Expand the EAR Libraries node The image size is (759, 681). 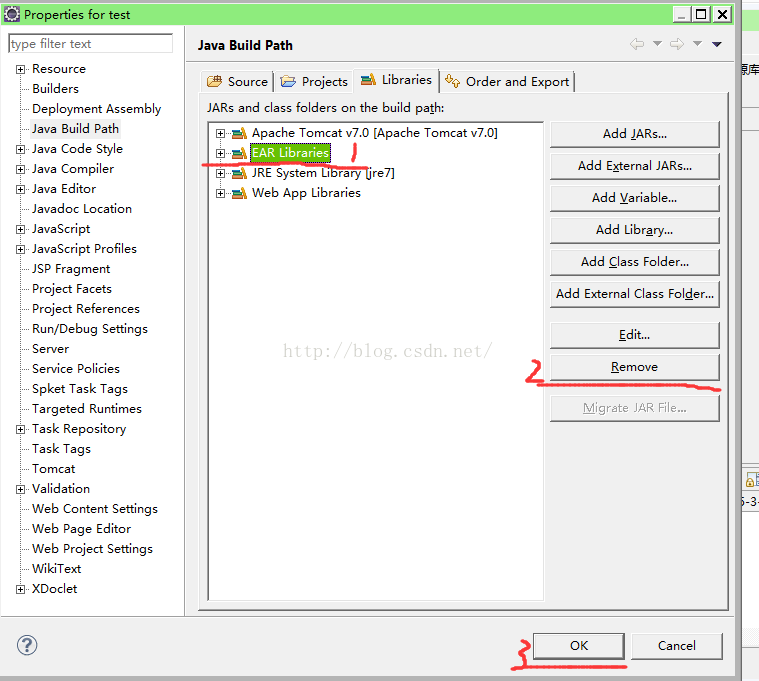click(x=220, y=153)
